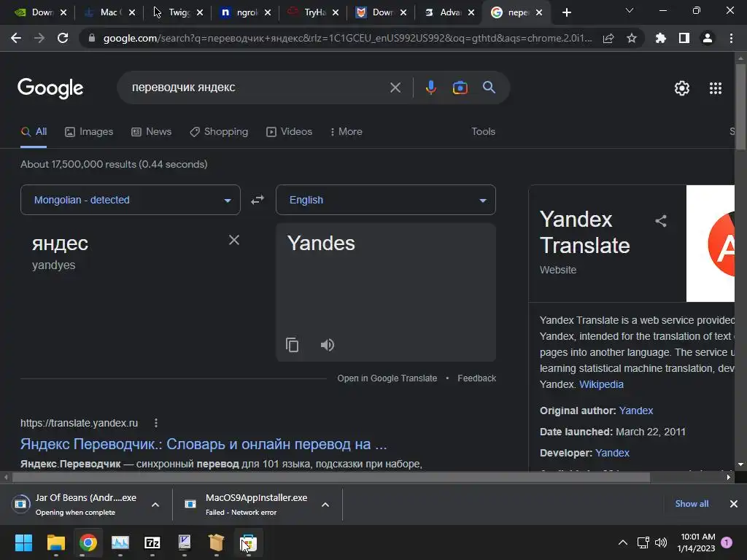Start voice search with microphone icon
The image size is (747, 560).
(430, 87)
